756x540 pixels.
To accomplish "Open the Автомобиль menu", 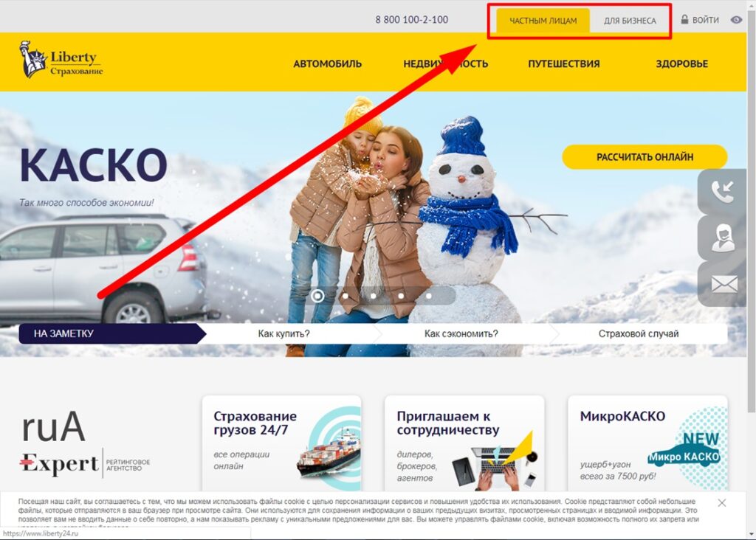I will [327, 63].
